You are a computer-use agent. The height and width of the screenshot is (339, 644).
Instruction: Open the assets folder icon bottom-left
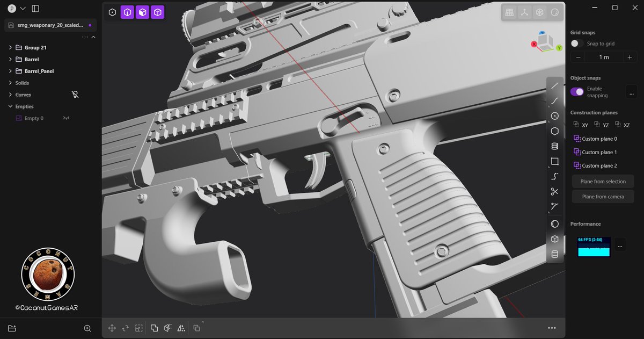coord(12,328)
